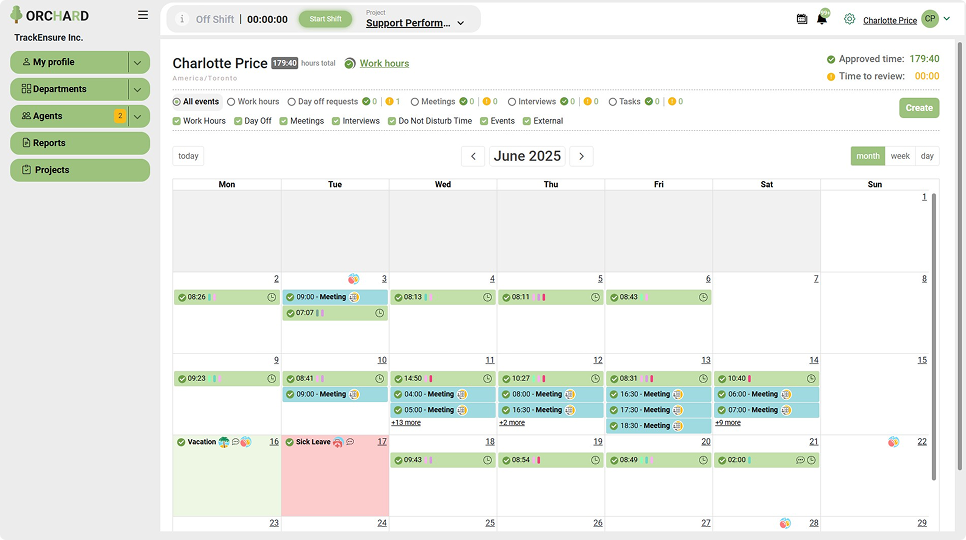Select the Work hours radio filter
Screen dimensions: 966x540
231,102
